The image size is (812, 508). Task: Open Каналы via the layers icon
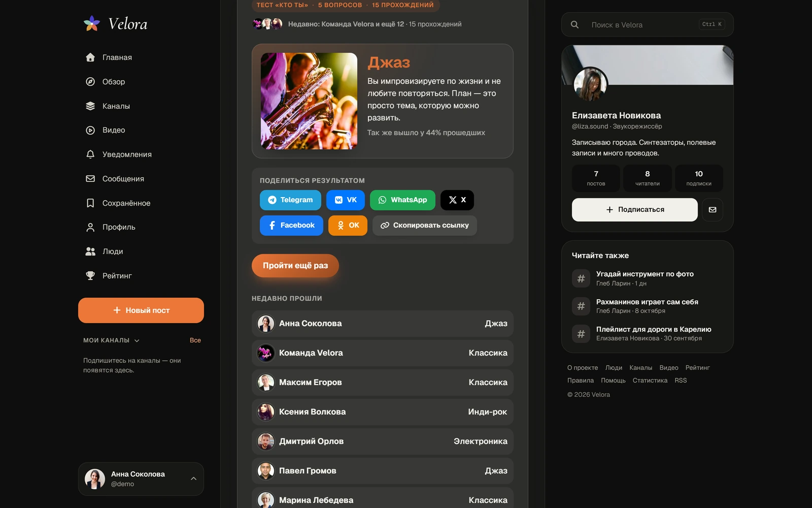tap(90, 106)
